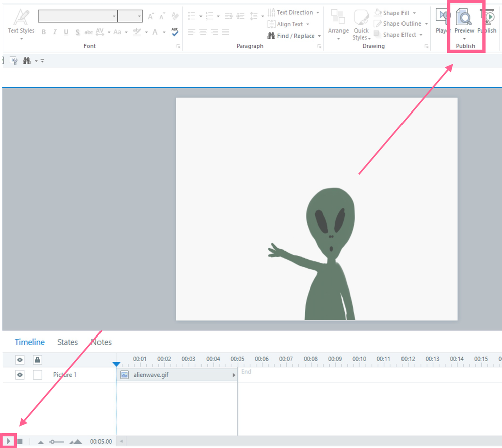Viewport: 502px width, 448px height.
Task: Click the timeline zoom slider handle
Action: tap(52, 442)
